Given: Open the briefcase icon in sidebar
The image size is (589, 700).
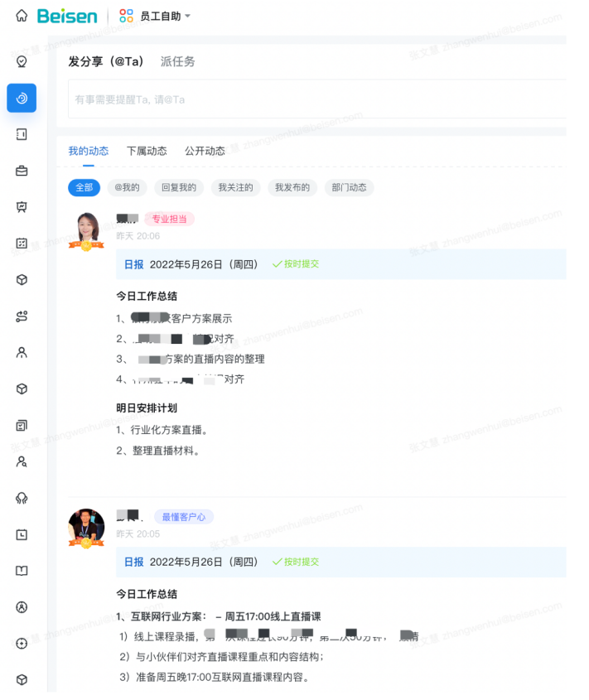Looking at the screenshot, I should [x=22, y=171].
